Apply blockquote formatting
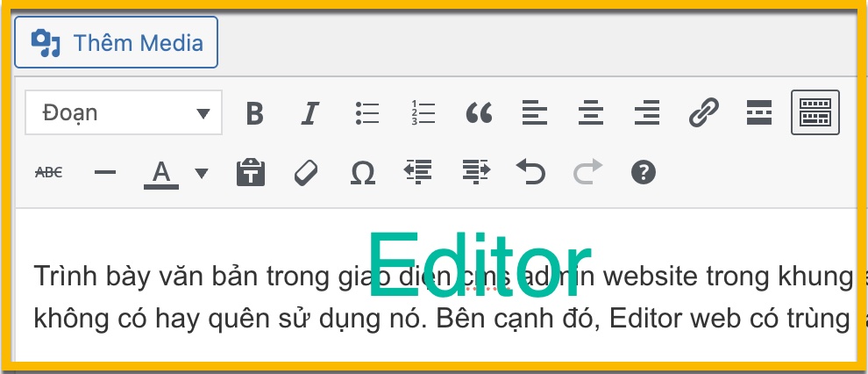The image size is (868, 374). [479, 113]
